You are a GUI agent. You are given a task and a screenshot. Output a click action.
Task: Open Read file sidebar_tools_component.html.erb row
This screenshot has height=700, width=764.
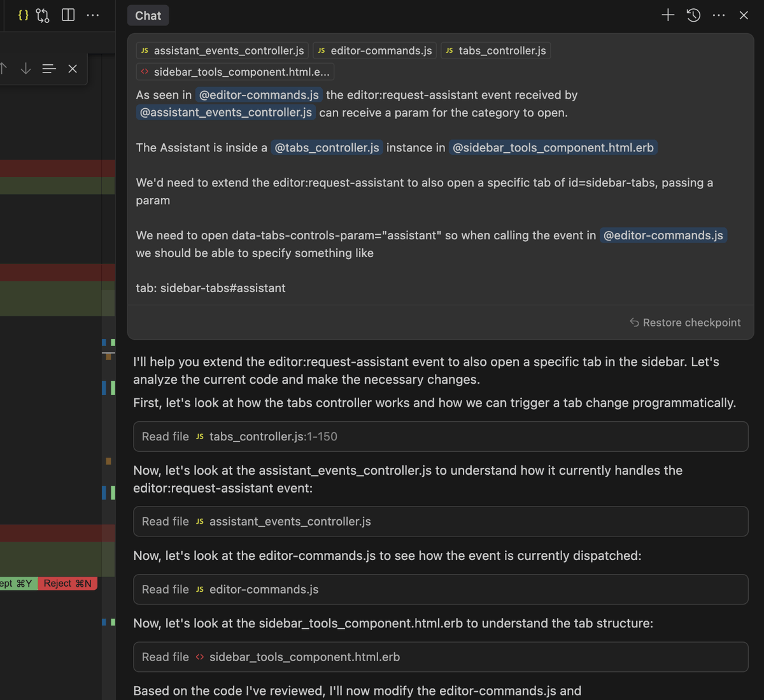(x=441, y=657)
